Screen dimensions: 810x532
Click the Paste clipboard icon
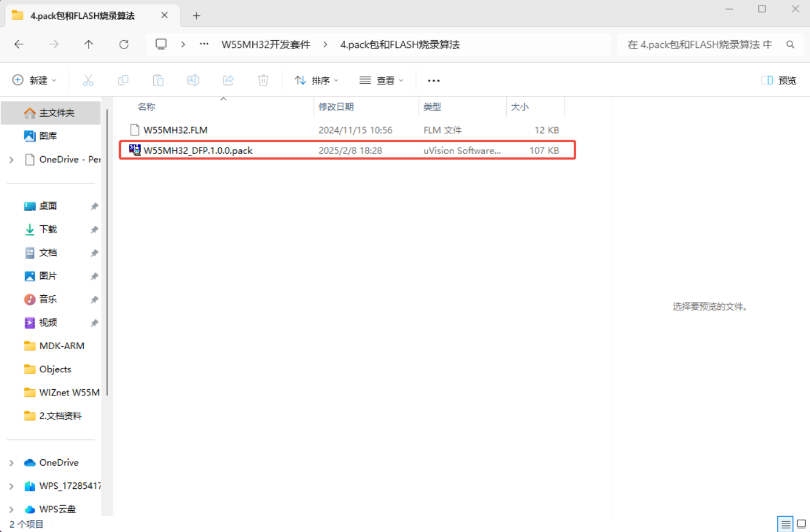coord(158,80)
